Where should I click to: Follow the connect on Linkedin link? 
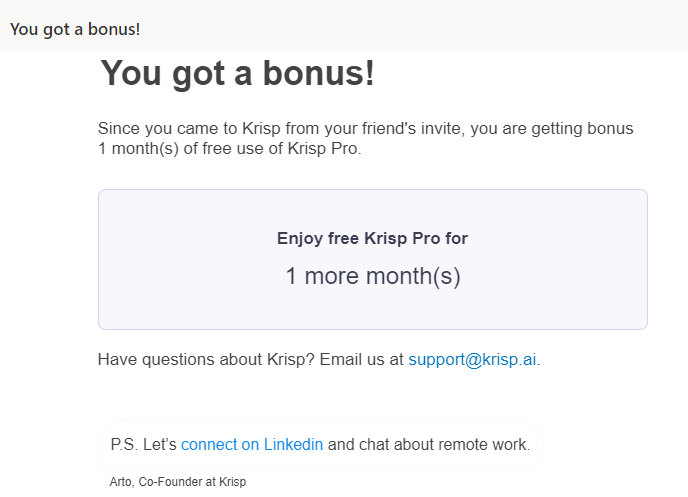(x=252, y=444)
